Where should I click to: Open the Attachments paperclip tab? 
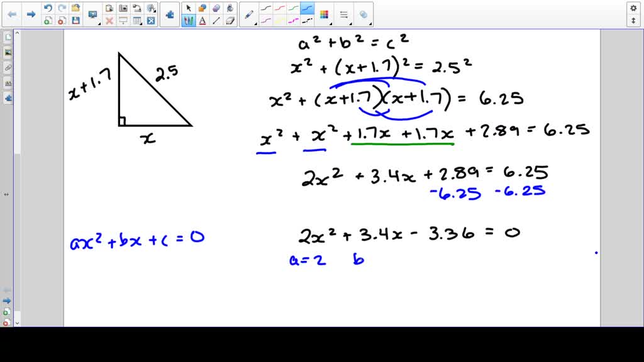8,68
